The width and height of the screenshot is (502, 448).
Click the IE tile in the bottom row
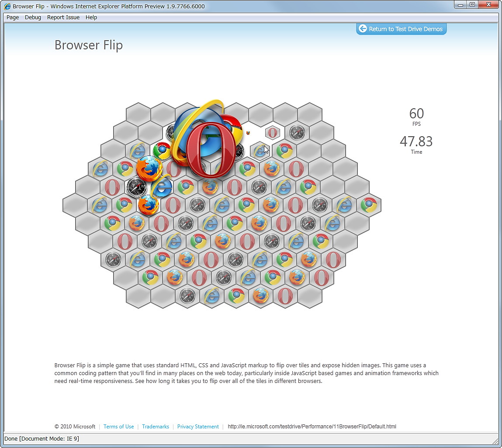[211, 296]
